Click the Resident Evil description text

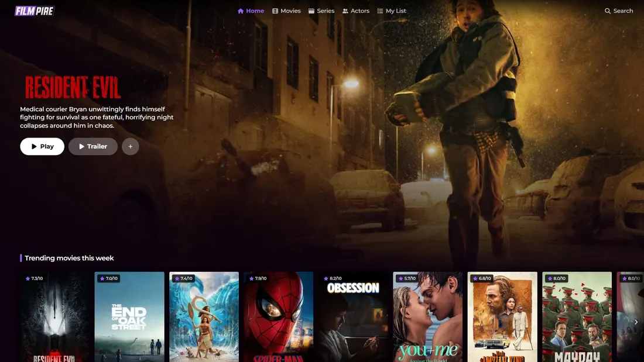[x=97, y=118]
